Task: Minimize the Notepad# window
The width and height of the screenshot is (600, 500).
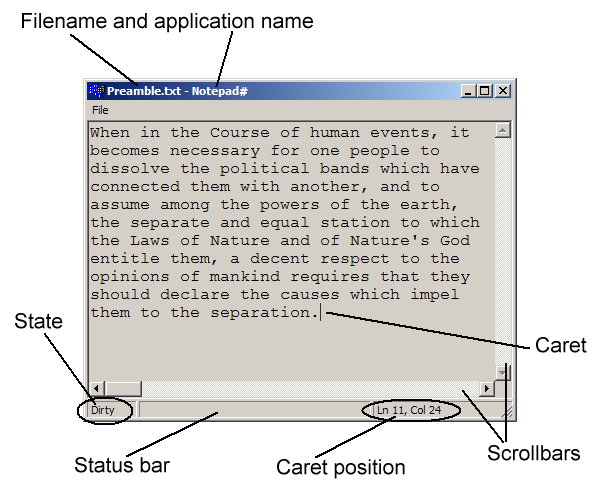Action: tap(469, 90)
